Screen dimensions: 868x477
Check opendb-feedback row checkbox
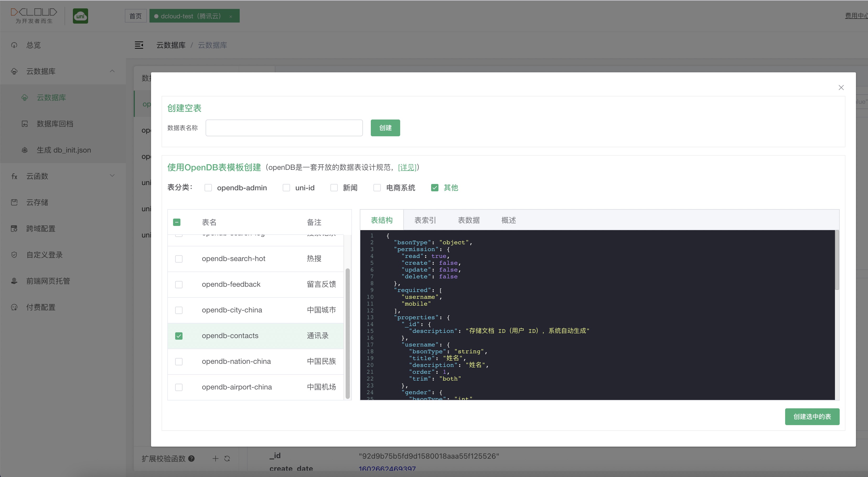[179, 285]
